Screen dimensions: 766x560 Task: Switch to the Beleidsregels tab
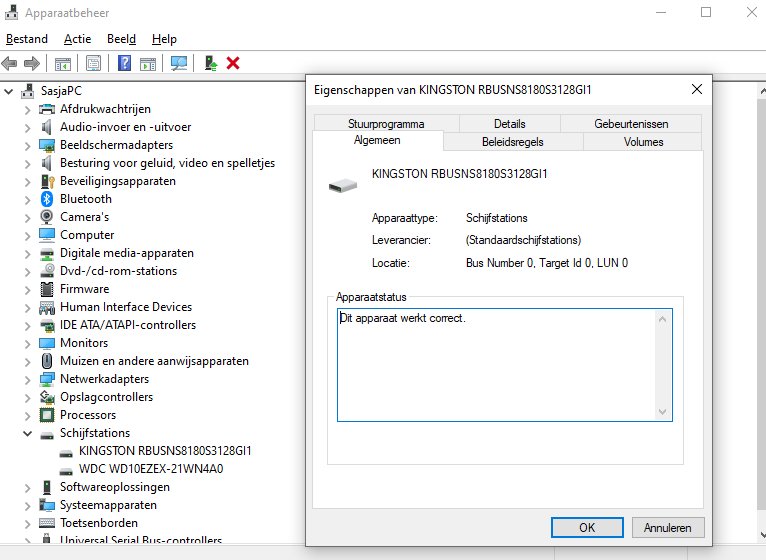[512, 142]
